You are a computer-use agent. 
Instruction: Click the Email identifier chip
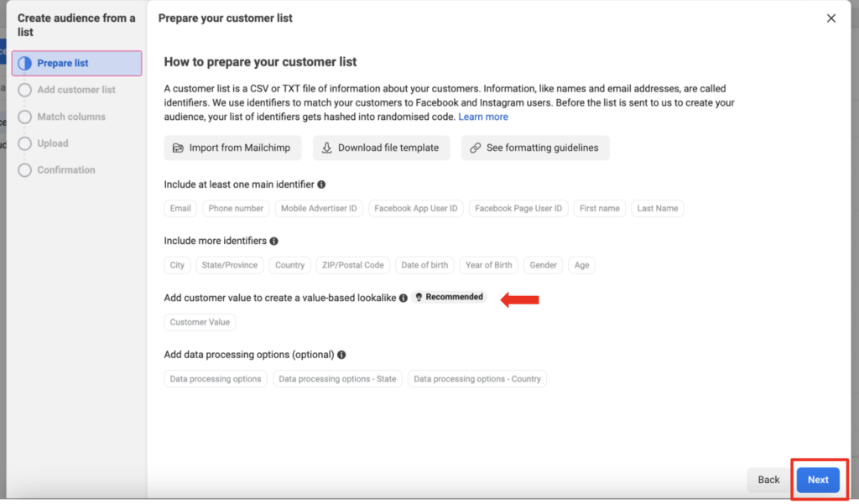(x=180, y=208)
